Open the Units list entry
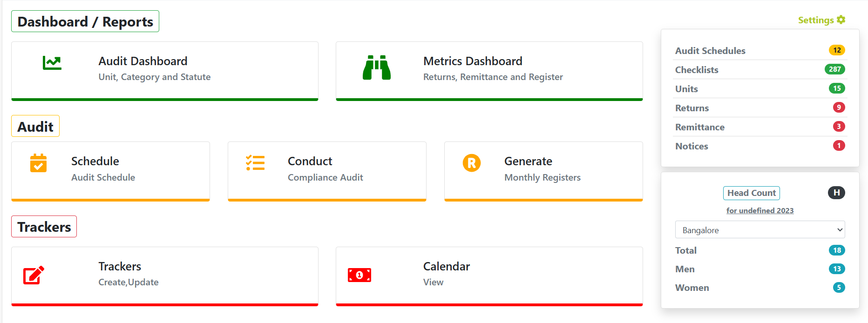Image resolution: width=868 pixels, height=323 pixels. (x=686, y=89)
